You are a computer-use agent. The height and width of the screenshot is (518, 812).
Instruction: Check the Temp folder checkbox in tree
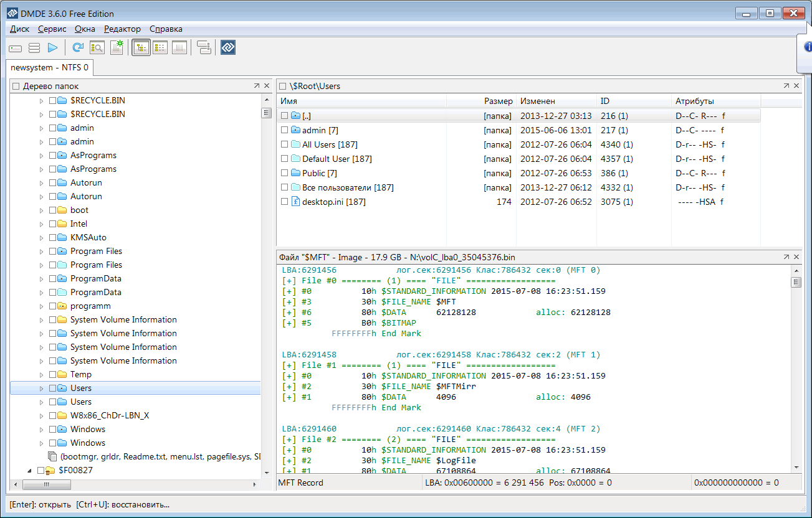(52, 375)
